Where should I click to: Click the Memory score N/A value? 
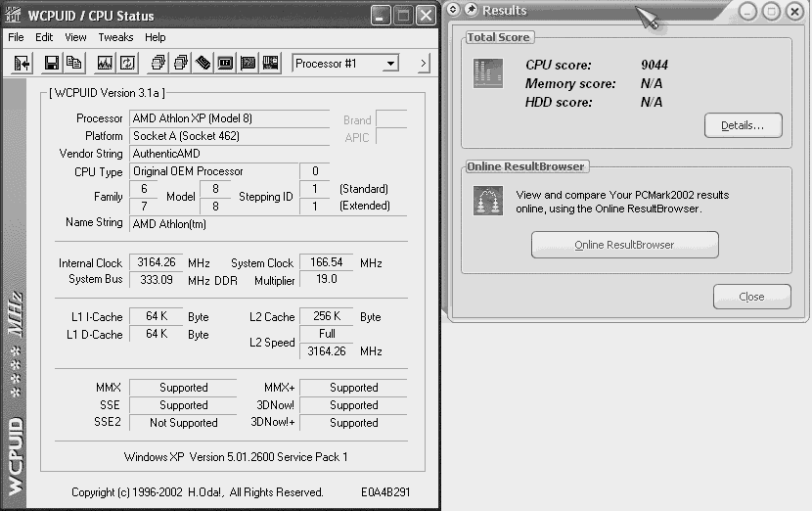(652, 83)
